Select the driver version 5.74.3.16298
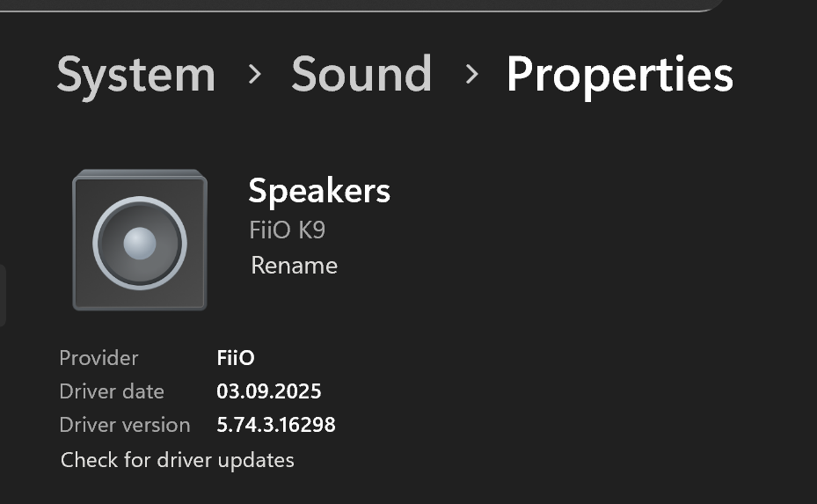The height and width of the screenshot is (504, 817). [275, 425]
